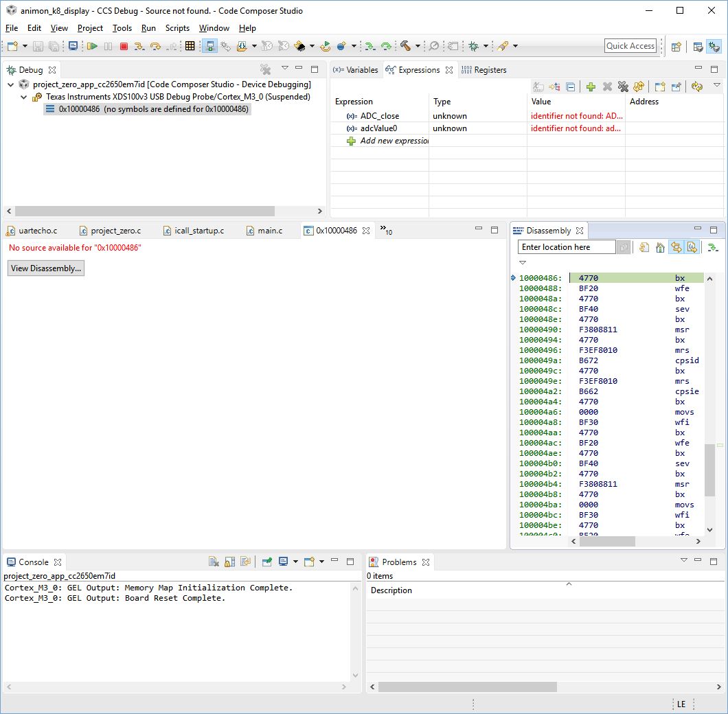Collapse the project_zero_app_cc2650em7id tree node
The height and width of the screenshot is (714, 728).
click(12, 84)
